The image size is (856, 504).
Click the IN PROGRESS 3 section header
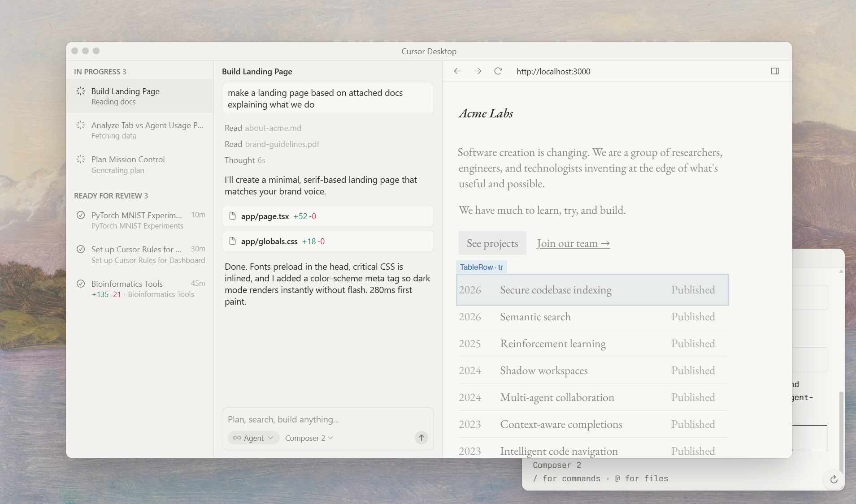[x=100, y=72]
